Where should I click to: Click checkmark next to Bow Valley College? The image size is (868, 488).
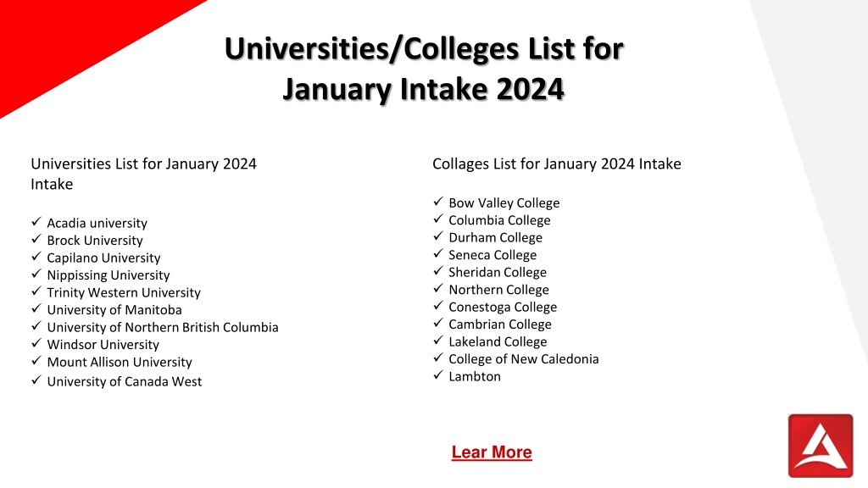[438, 202]
